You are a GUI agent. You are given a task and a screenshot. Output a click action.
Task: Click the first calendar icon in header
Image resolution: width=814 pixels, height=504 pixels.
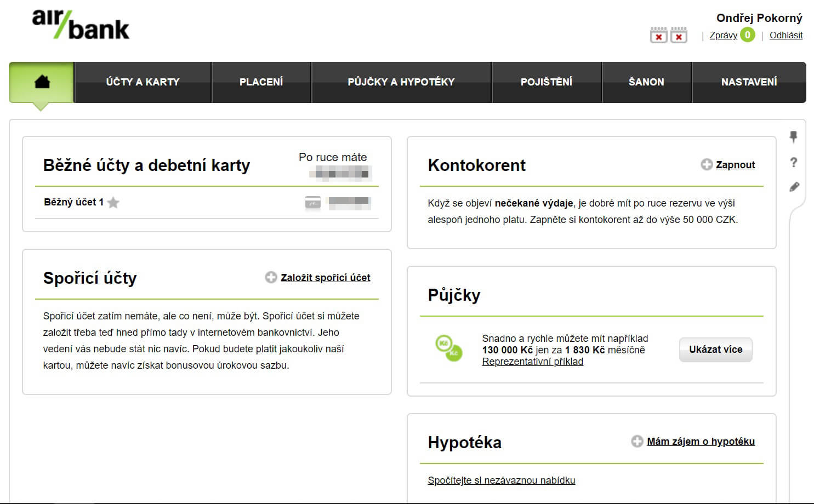658,35
